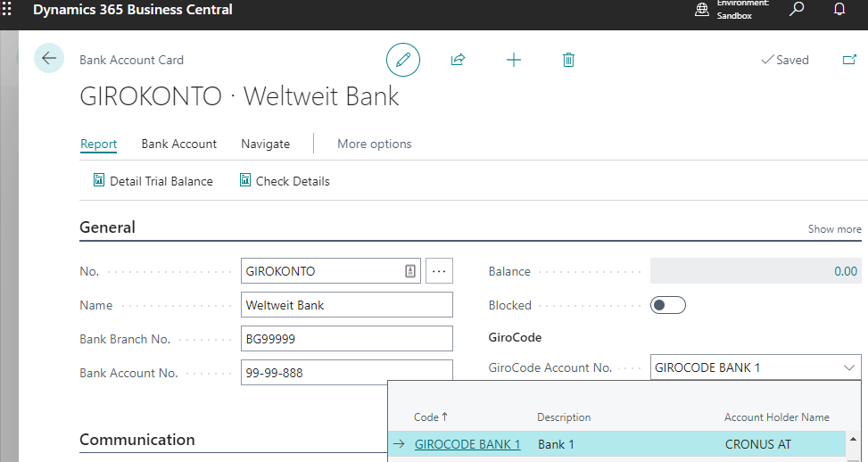Delete the record with trash icon

[568, 60]
